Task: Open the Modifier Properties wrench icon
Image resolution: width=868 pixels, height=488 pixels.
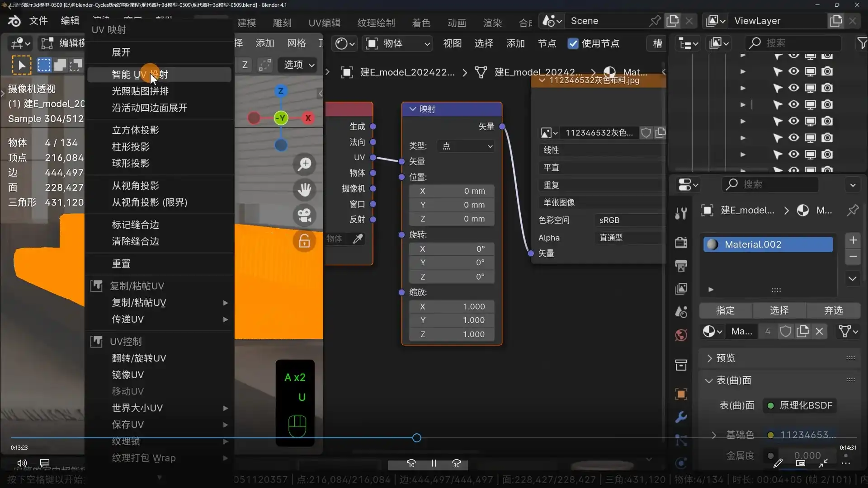Action: point(681,417)
